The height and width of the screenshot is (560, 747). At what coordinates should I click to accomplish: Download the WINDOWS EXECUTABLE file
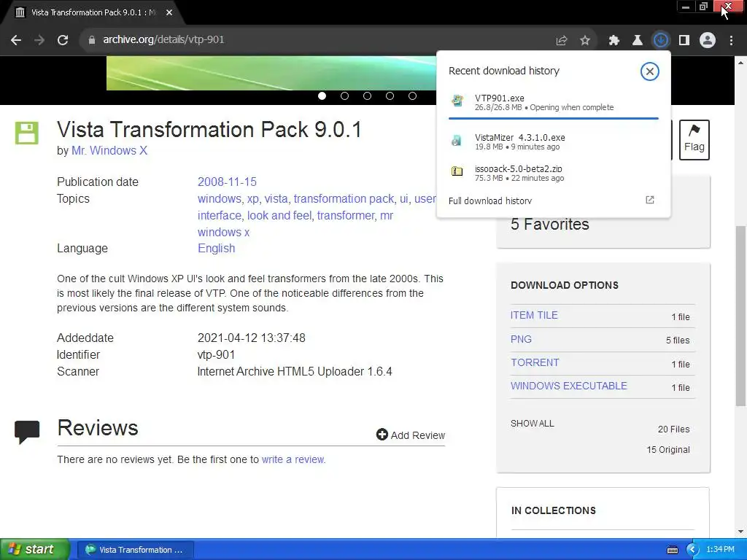click(569, 386)
